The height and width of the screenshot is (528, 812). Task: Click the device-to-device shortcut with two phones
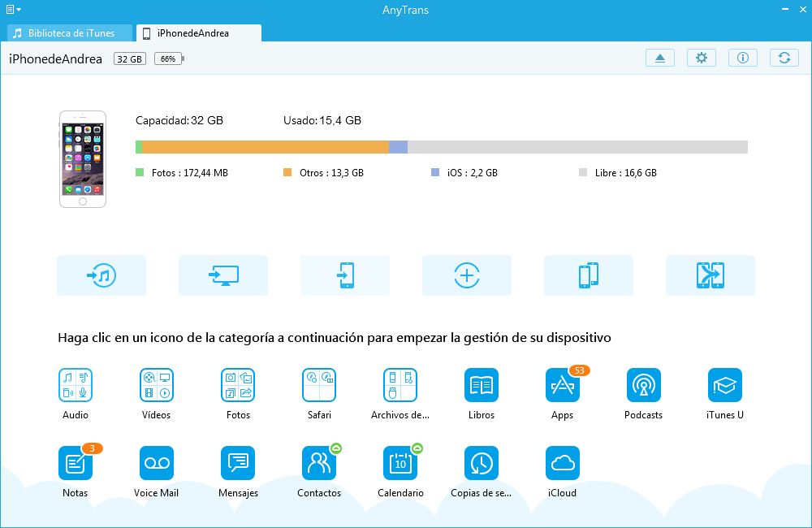[x=588, y=275]
